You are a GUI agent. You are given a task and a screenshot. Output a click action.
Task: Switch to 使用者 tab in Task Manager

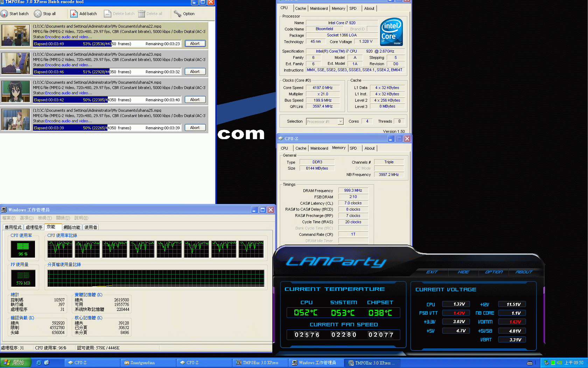[91, 227]
